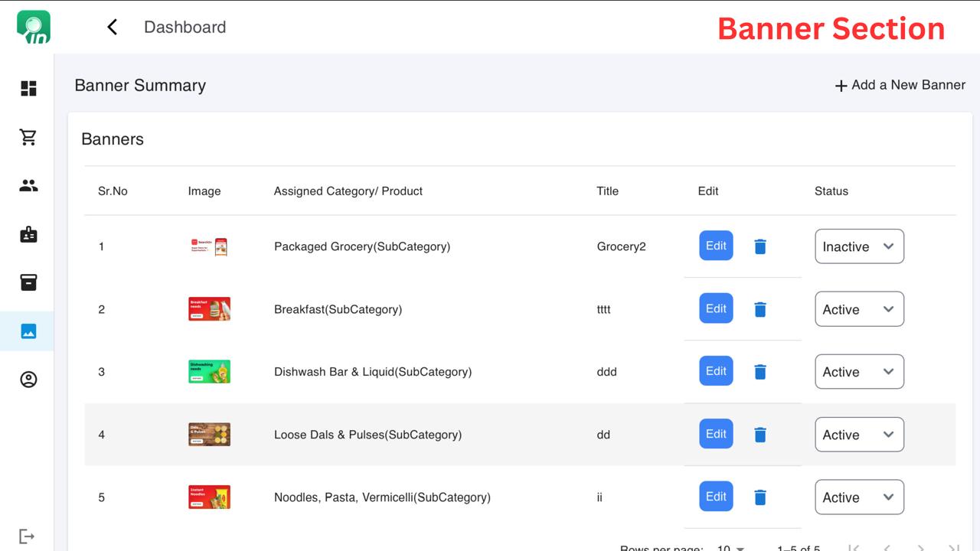Edit the Dishwash Bar & Liquid banner
Viewport: 980px width, 551px height.
[716, 371]
